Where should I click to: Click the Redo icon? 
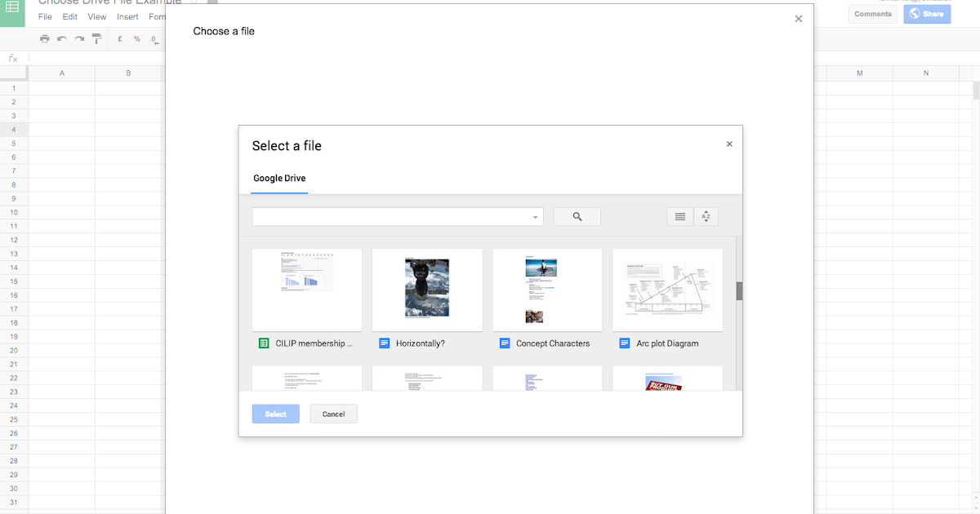[79, 38]
